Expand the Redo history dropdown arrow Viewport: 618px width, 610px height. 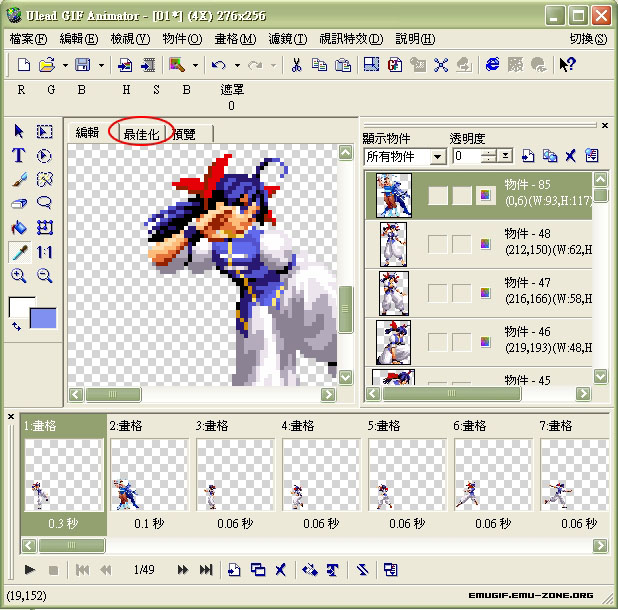pyautogui.click(x=273, y=65)
